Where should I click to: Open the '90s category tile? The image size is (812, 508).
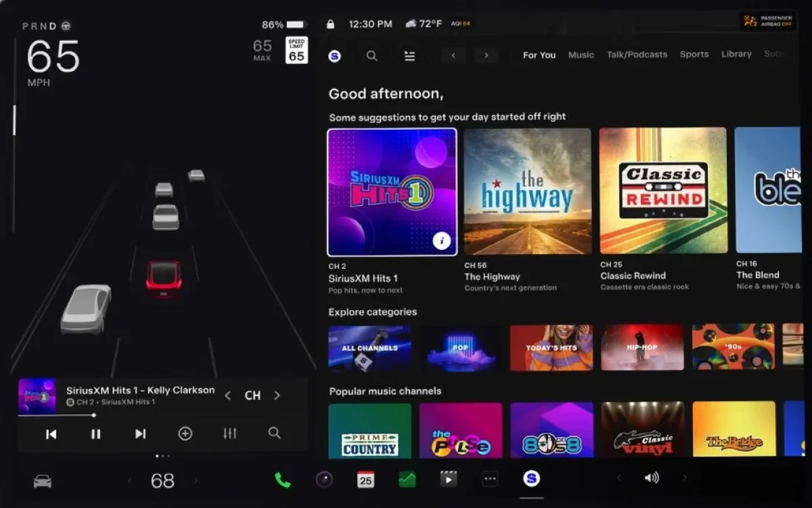pyautogui.click(x=734, y=346)
